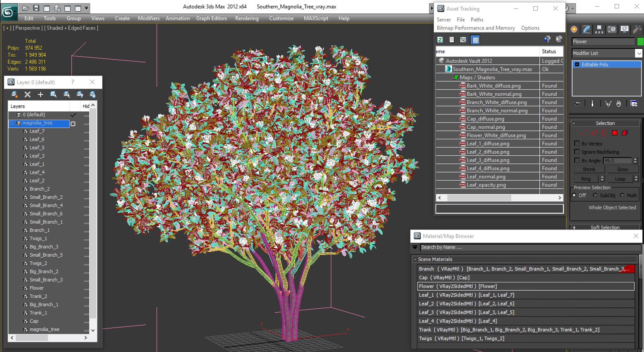Click Refresh icon in Asset Tracking
Image resolution: width=644 pixels, height=352 pixels.
pos(440,40)
